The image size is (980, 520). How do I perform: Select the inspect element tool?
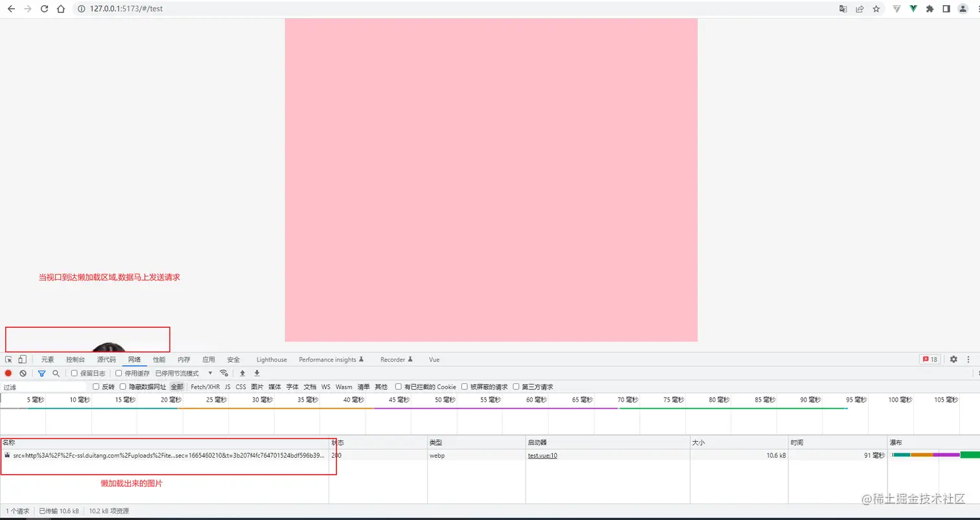[9, 359]
